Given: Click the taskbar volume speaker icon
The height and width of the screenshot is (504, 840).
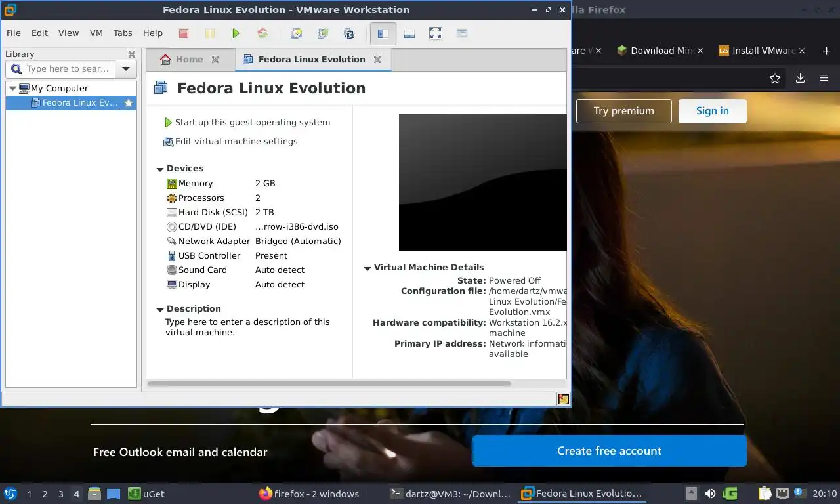Looking at the screenshot, I should click(710, 493).
